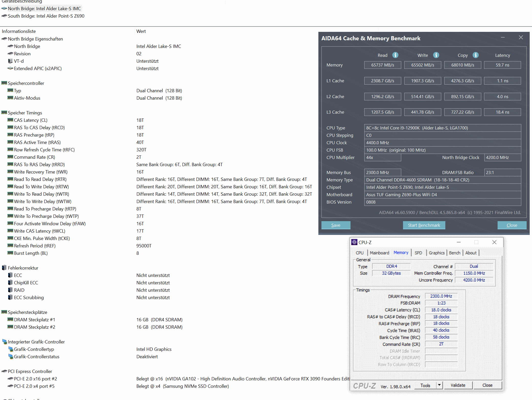Click the CAS Latency (CL) memory icon

10,120
